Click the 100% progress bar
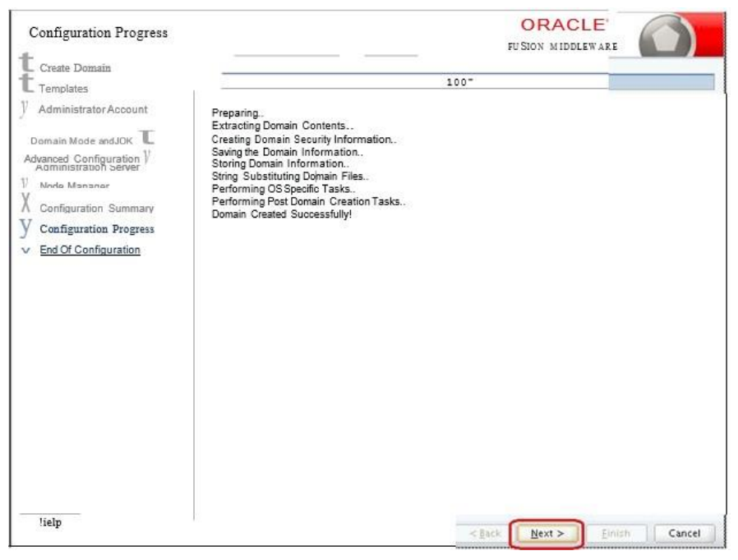Image resolution: width=738 pixels, height=560 pixels. pos(468,82)
